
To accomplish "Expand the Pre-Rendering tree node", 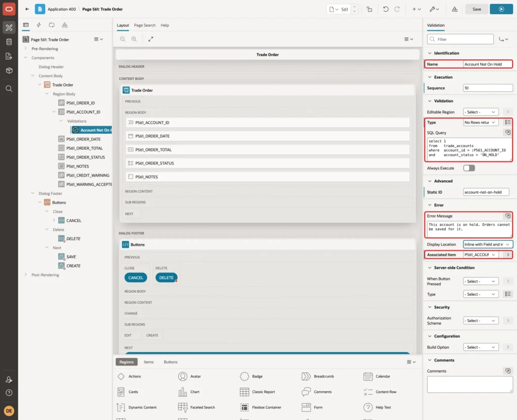I will 26,48.
